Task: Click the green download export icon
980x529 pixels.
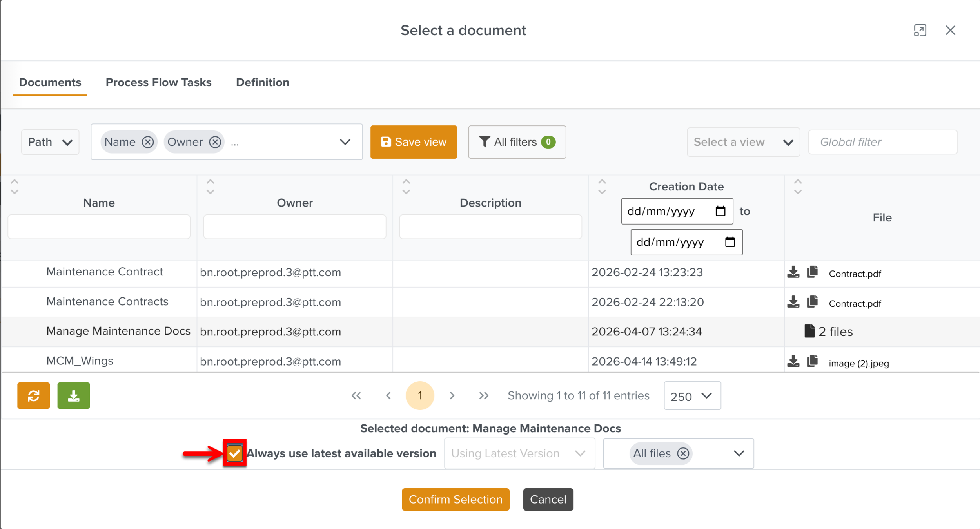Action: [x=73, y=396]
